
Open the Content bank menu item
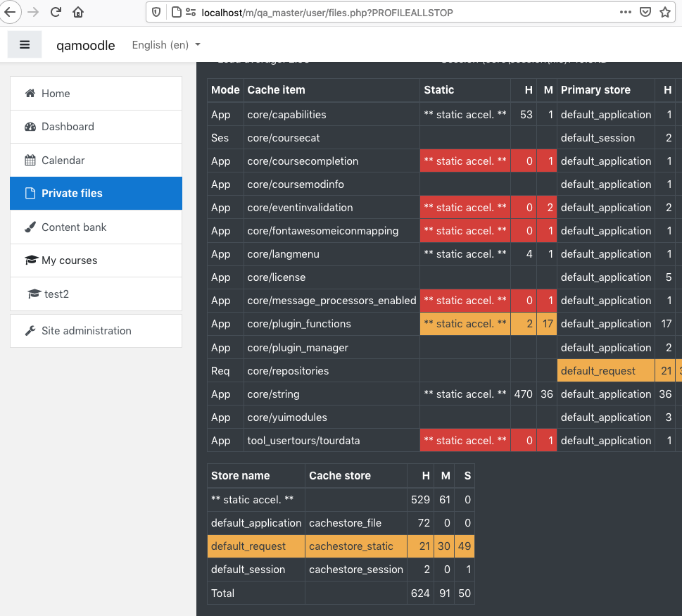96,227
